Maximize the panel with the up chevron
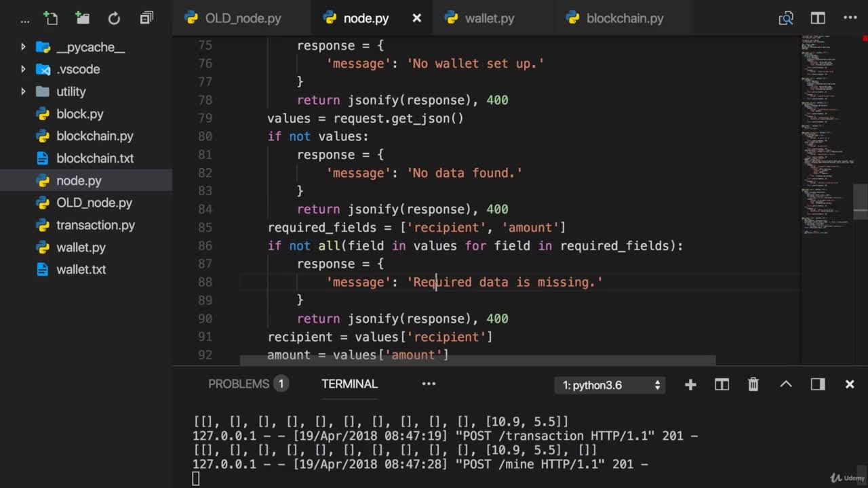This screenshot has height=488, width=868. [x=786, y=384]
